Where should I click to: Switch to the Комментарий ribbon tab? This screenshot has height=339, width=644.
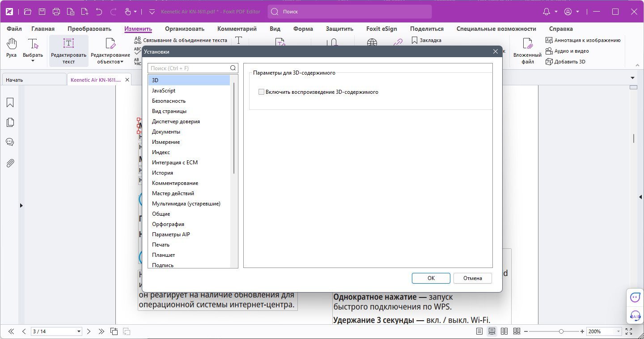237,29
